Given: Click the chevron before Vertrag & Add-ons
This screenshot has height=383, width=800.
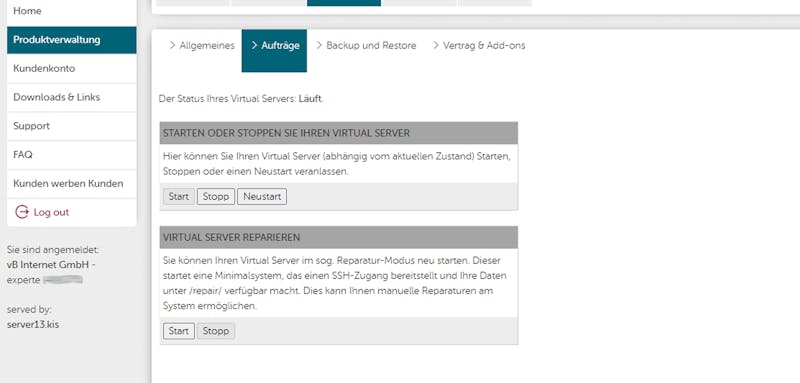Looking at the screenshot, I should [x=436, y=45].
